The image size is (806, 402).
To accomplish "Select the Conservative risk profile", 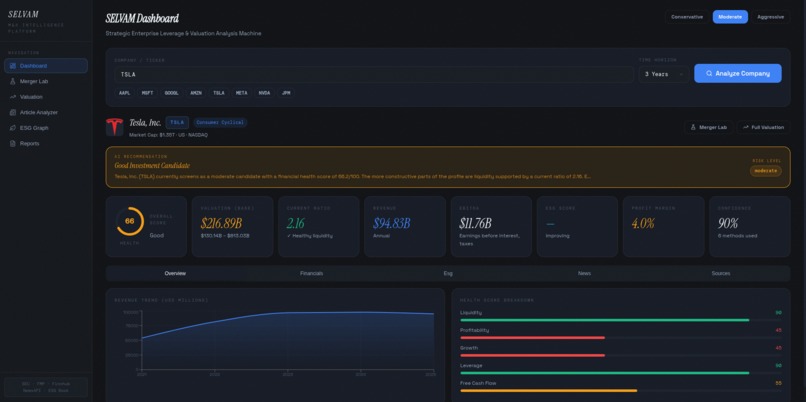I will tap(687, 17).
